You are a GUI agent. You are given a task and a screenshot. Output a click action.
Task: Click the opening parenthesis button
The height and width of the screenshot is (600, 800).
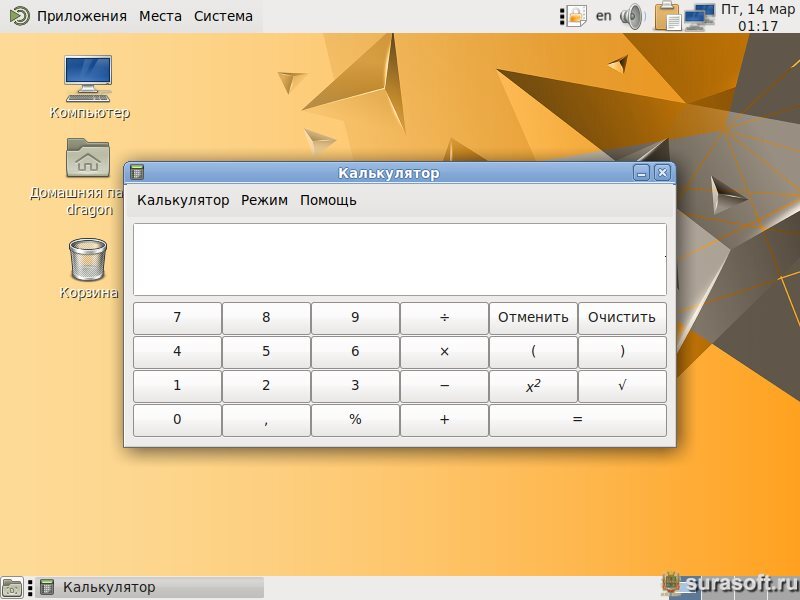[x=533, y=352]
